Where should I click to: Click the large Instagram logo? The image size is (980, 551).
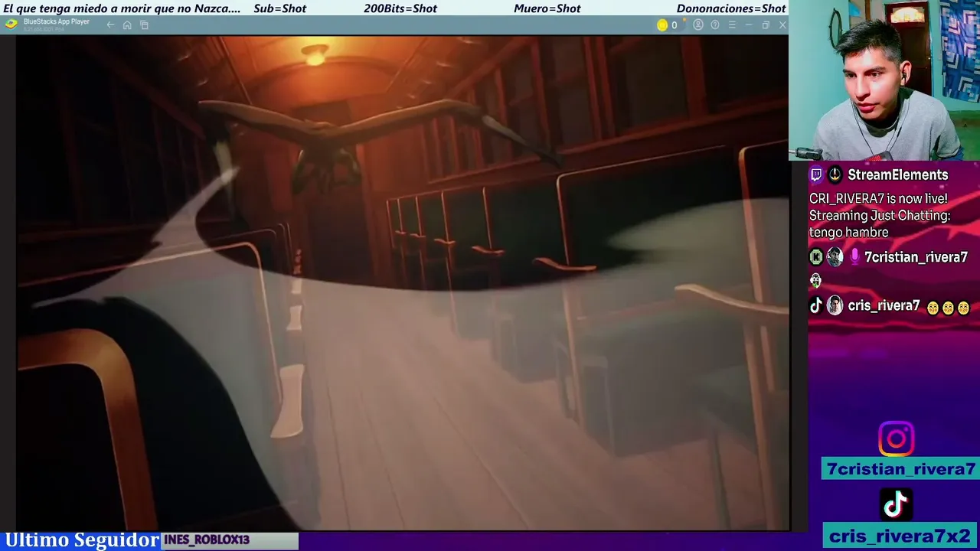[x=896, y=439]
